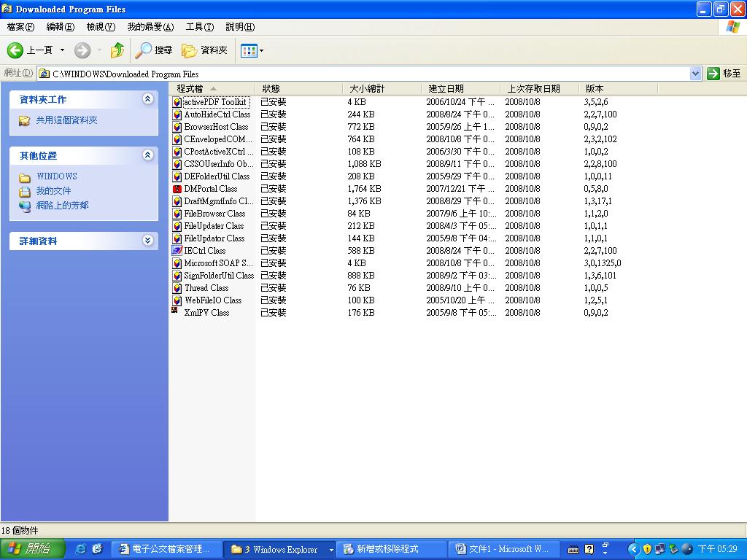Click the XmlPV Class icon
747x560 pixels.
176,311
